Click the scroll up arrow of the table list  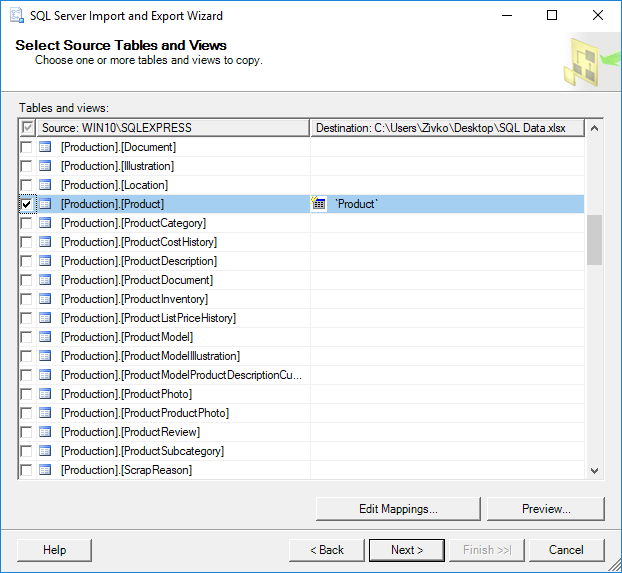coord(594,129)
